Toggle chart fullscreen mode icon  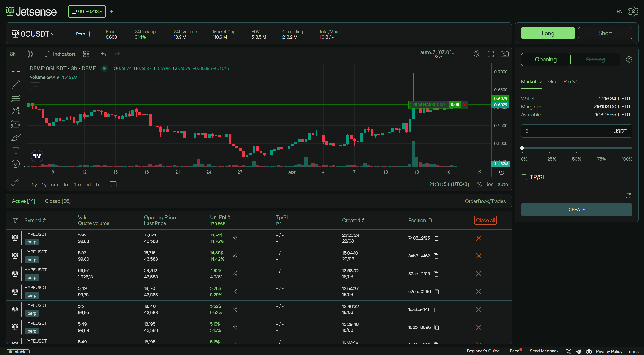tap(490, 54)
